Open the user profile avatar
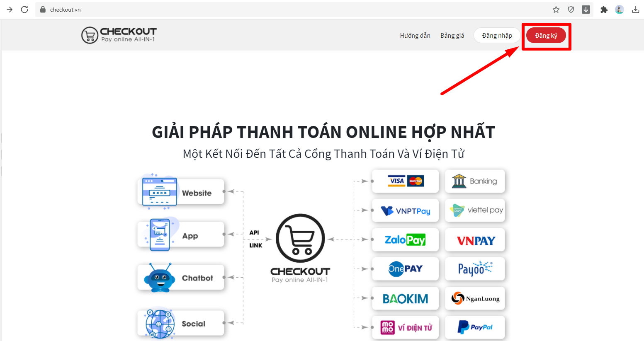Viewport: 644px width, 341px height. click(620, 10)
